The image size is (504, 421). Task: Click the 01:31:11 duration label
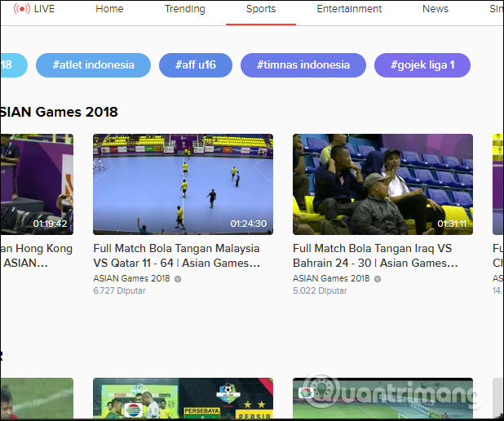(452, 224)
